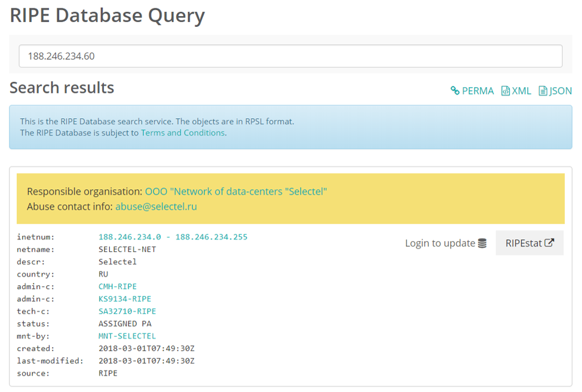Open the MNT-SELECTEL maintainer link

(x=127, y=336)
